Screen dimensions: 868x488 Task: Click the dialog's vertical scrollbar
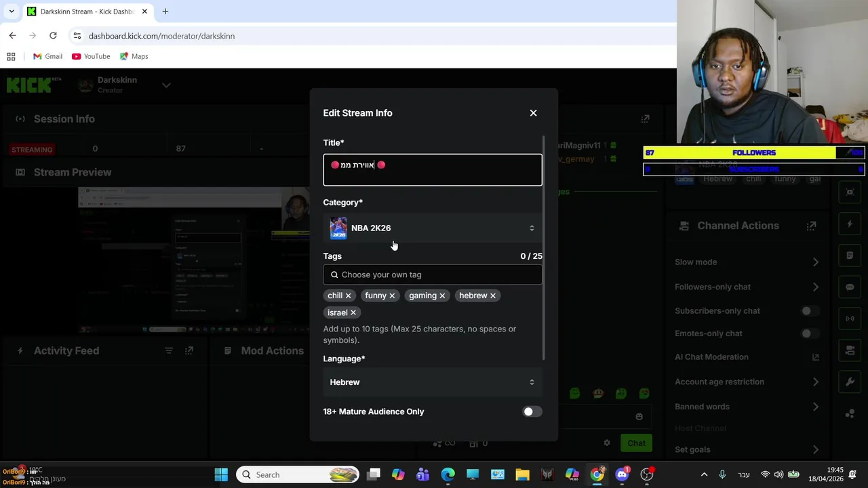tap(544, 247)
